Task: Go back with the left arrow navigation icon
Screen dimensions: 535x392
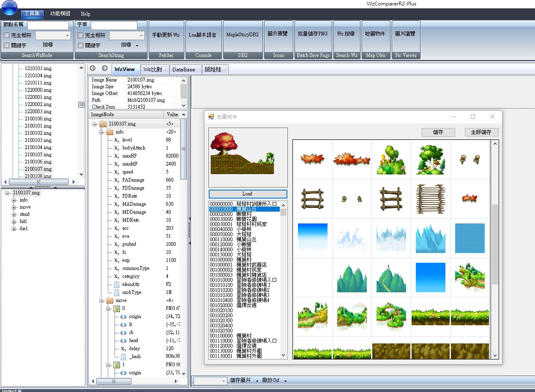Action: point(93,68)
